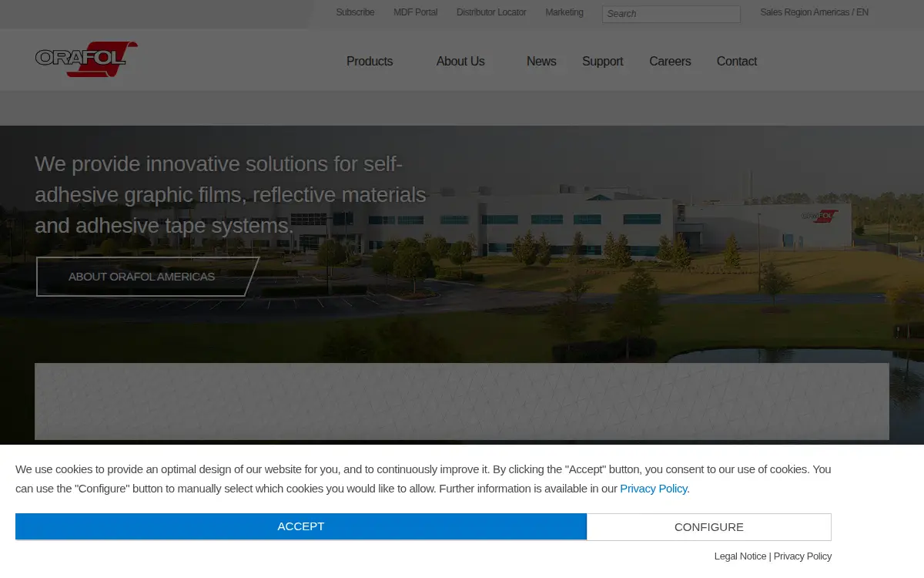Image resolution: width=924 pixels, height=578 pixels.
Task: Accept cookies with the ACCEPT button
Action: 301,526
